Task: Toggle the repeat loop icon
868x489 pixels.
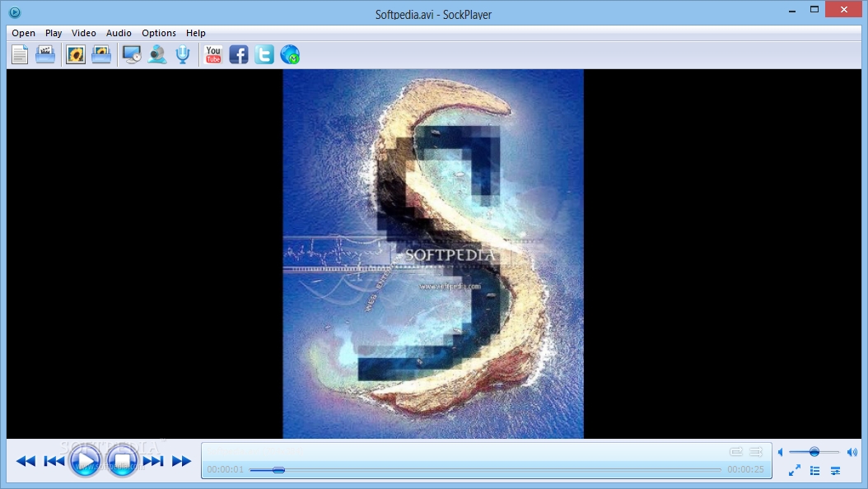Action: point(735,452)
